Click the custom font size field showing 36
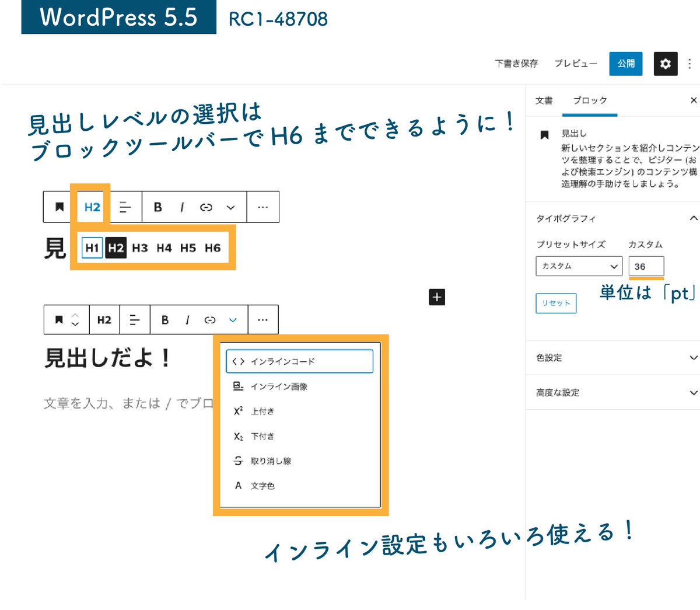 646,266
